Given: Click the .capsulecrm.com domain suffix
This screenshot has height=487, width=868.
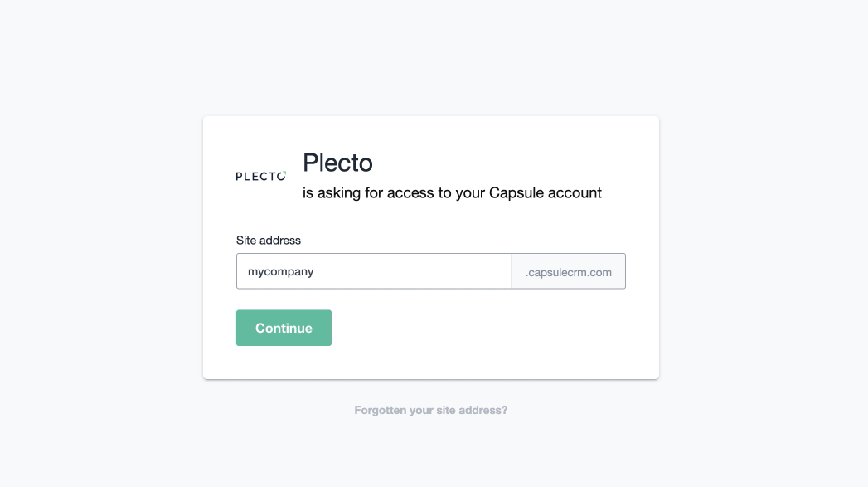Looking at the screenshot, I should pos(568,271).
